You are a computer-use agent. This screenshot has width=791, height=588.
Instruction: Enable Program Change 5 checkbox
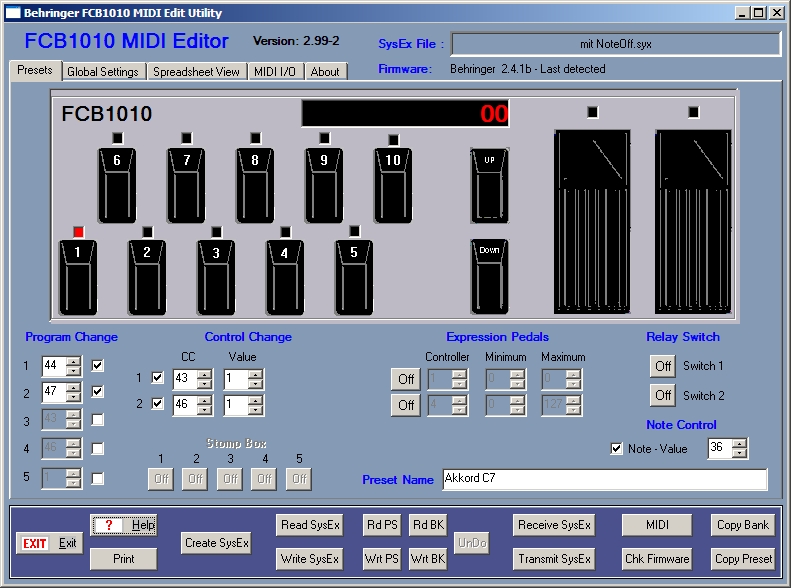coord(98,478)
